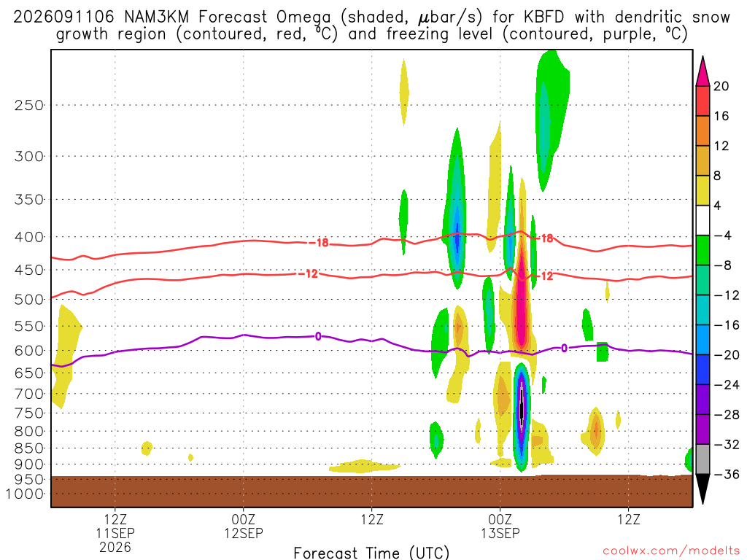Viewport: 747px width, 560px height.
Task: Click the gray colorbar segment near -36
Action: pyautogui.click(x=703, y=459)
